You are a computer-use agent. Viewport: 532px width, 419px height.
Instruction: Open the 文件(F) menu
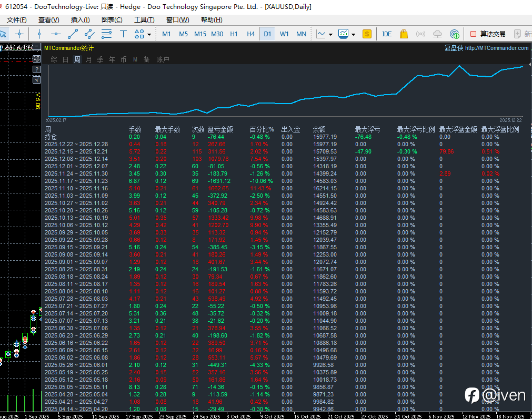point(16,20)
